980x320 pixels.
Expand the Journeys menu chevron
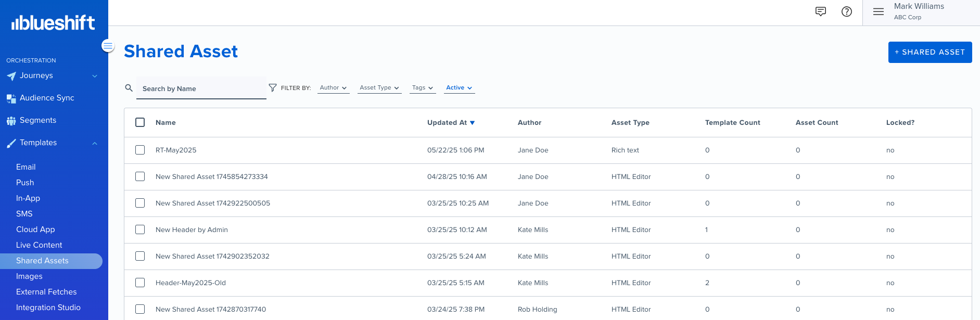click(x=95, y=76)
